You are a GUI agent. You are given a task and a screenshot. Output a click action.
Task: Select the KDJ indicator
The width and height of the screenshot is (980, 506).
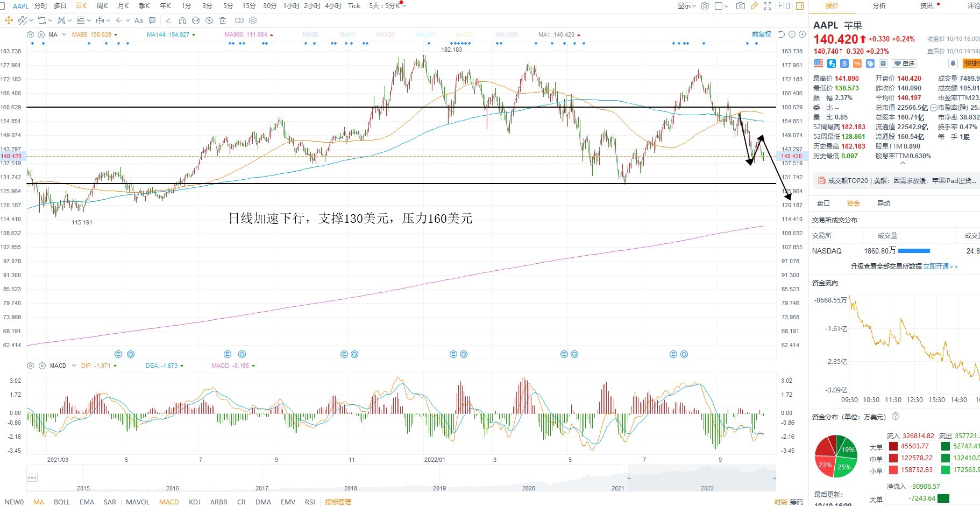click(195, 502)
